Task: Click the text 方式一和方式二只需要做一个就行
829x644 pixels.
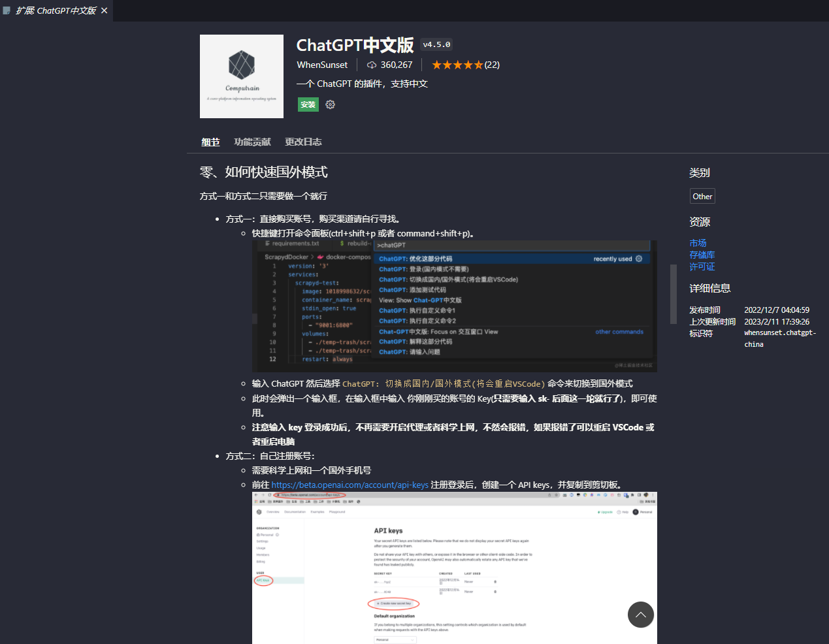Action: pyautogui.click(x=263, y=196)
